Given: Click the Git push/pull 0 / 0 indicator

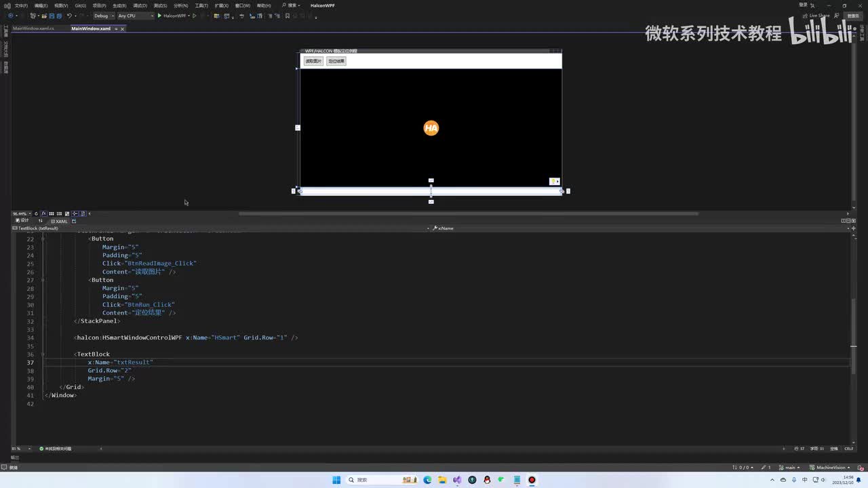Looking at the screenshot, I should (x=743, y=468).
